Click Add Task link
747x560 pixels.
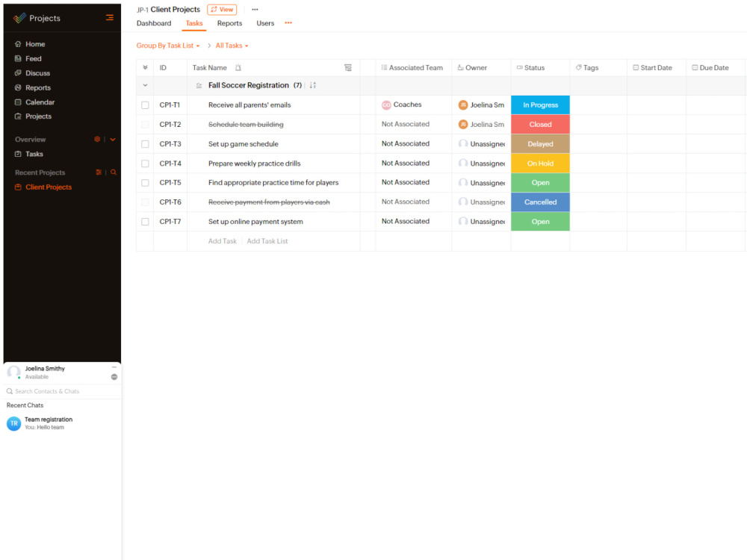pos(223,241)
